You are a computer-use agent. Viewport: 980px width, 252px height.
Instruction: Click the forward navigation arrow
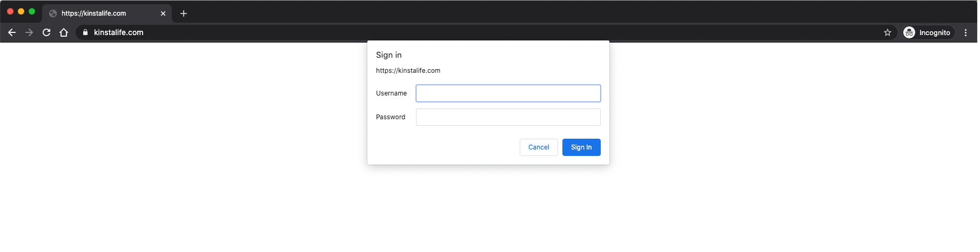click(29, 32)
